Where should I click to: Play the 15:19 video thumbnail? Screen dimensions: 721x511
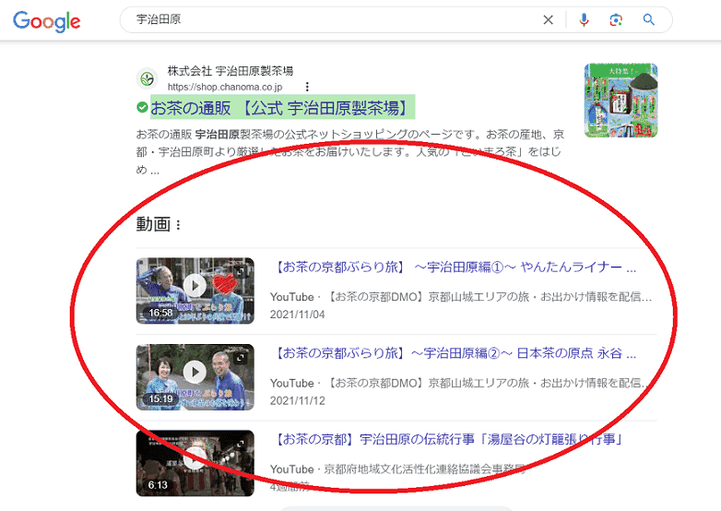[195, 377]
